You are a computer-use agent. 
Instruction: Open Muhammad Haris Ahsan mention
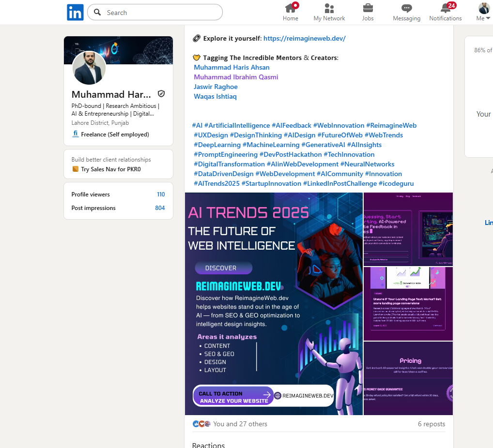231,67
